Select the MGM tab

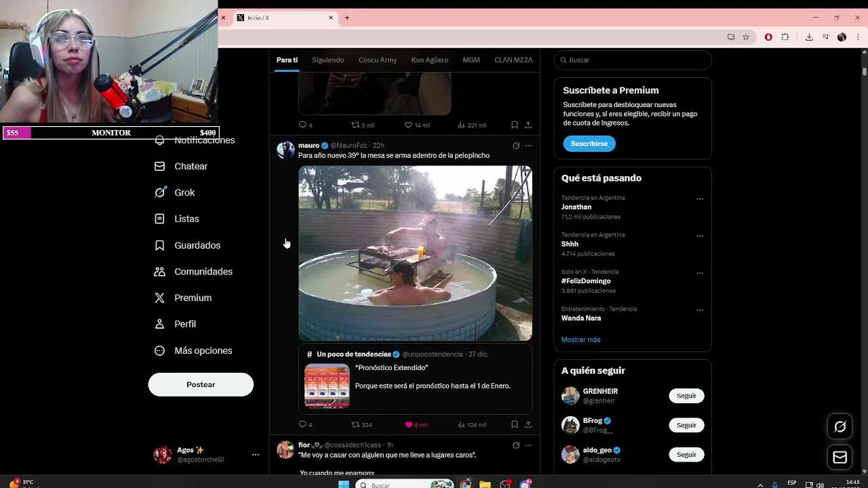pos(471,60)
